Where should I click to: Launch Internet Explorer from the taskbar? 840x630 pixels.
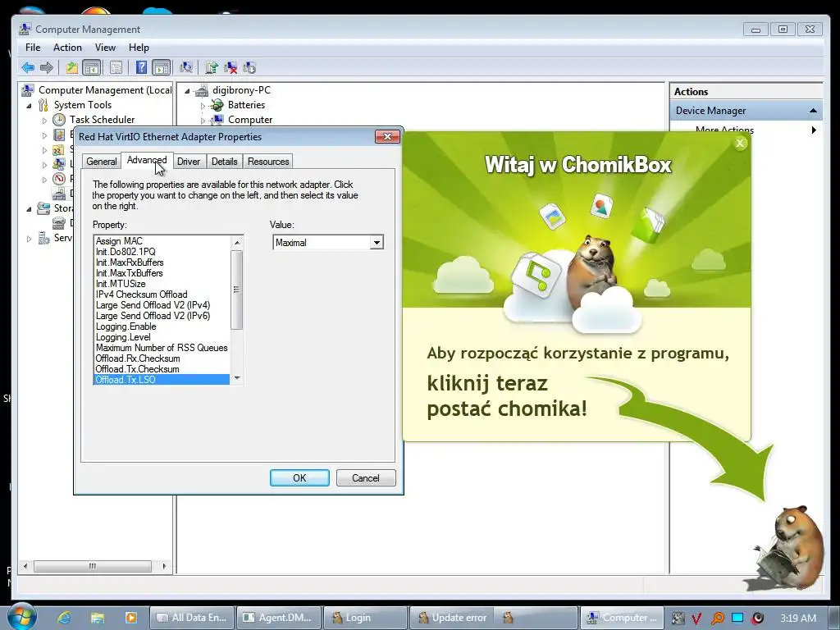coord(64,618)
